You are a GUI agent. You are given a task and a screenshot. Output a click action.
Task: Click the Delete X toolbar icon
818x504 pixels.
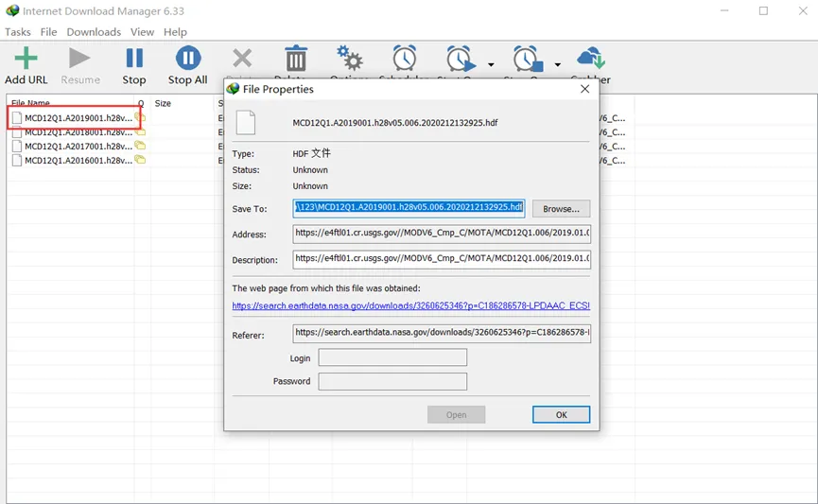click(242, 58)
